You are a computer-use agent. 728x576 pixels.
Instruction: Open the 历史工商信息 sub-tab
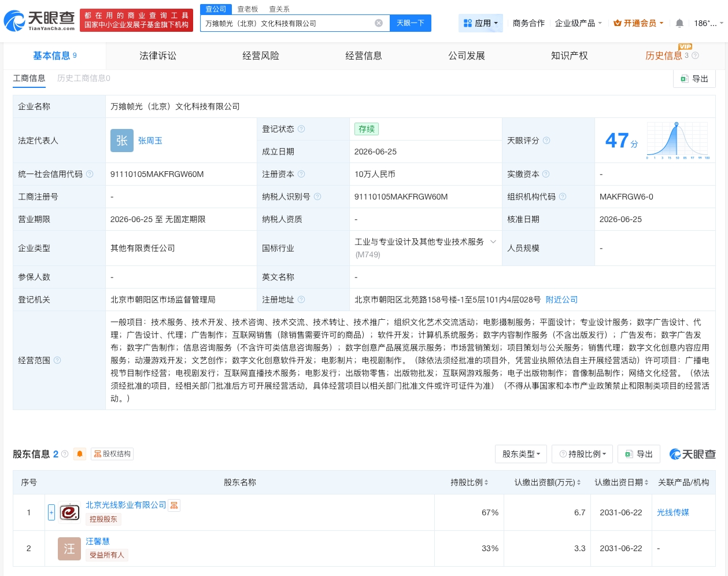click(84, 78)
